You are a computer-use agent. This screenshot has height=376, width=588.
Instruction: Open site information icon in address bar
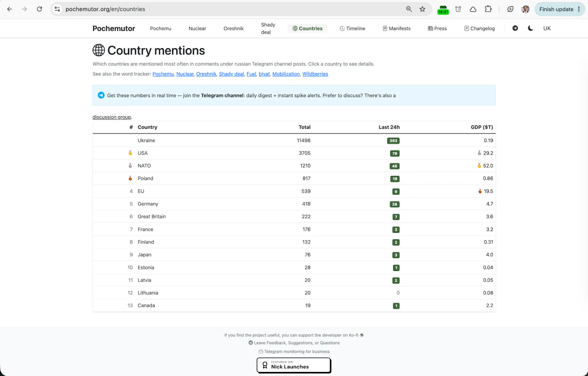(x=57, y=9)
